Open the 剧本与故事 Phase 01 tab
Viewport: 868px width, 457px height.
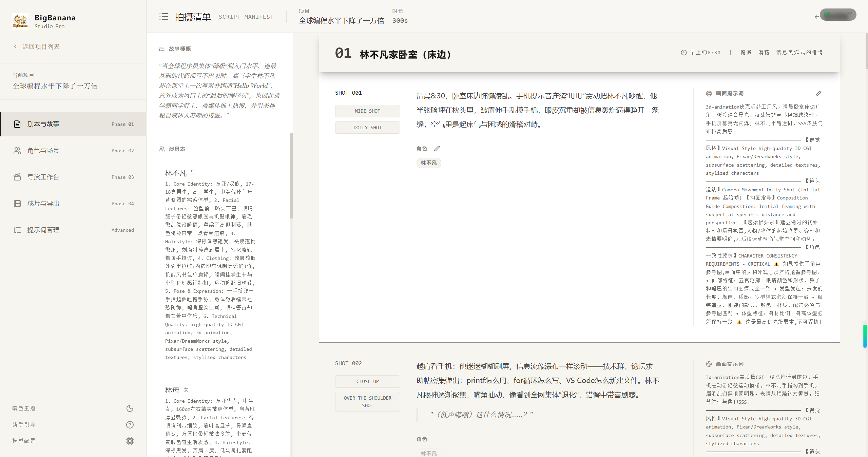(x=74, y=124)
